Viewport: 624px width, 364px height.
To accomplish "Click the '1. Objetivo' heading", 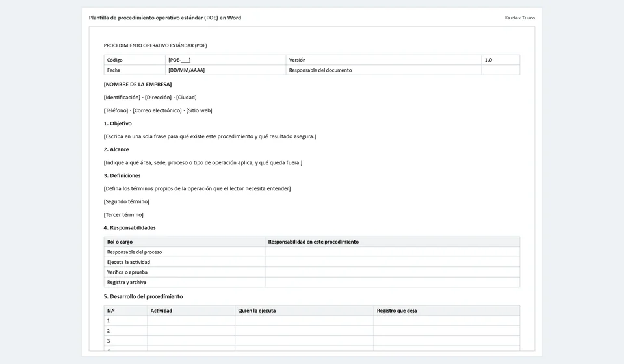I will click(118, 123).
